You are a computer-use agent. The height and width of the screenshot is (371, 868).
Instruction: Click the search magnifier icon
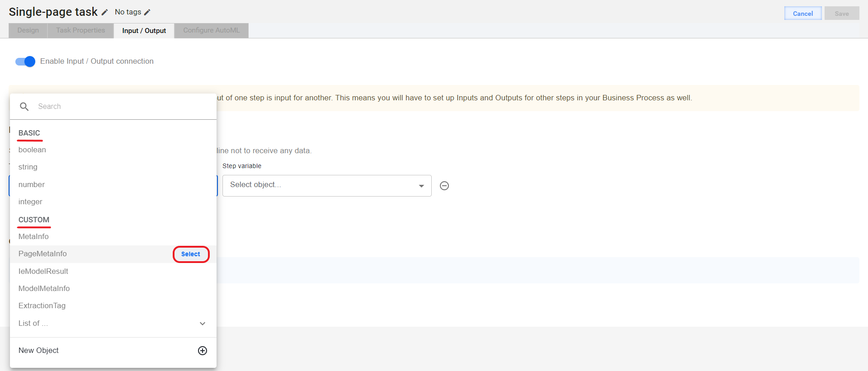click(x=24, y=107)
